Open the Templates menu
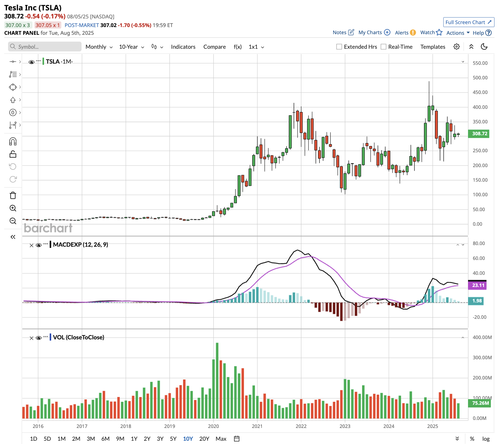504x444 pixels. [x=433, y=47]
